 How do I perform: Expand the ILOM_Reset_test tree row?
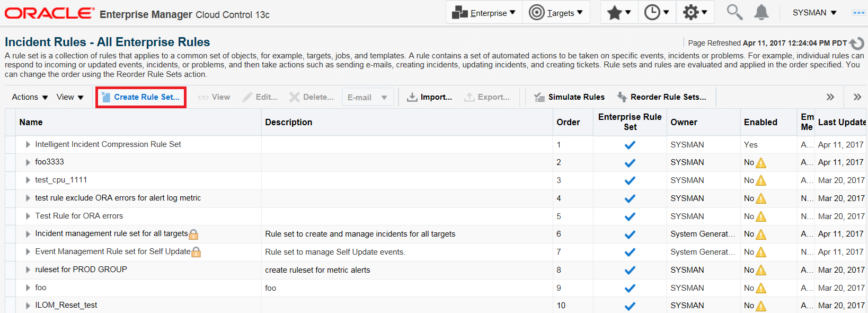(x=28, y=306)
